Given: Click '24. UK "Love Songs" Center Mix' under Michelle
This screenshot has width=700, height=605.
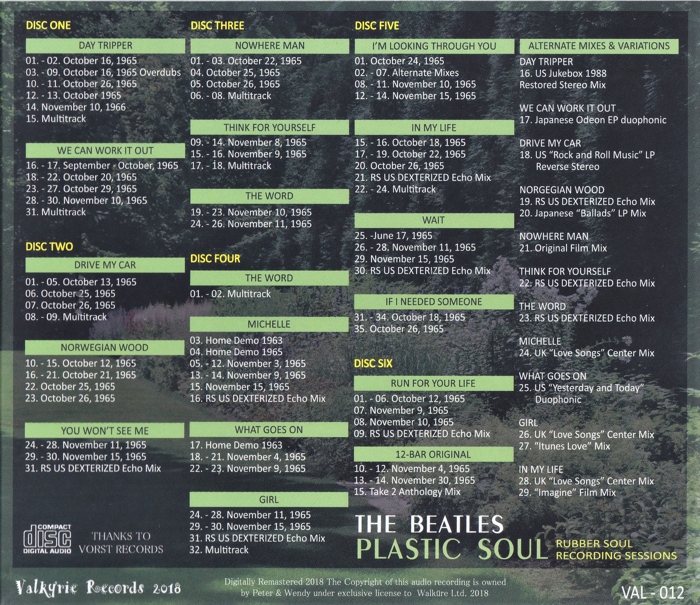Looking at the screenshot, I should coord(587,353).
